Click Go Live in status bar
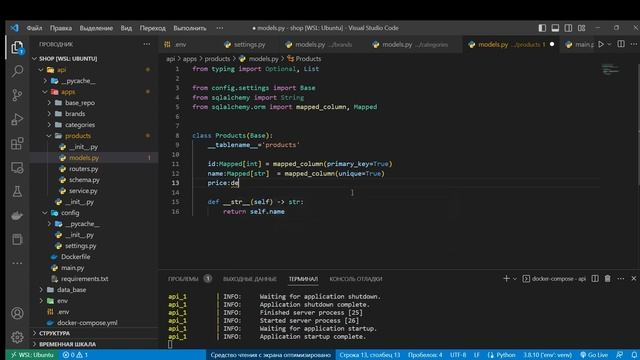This screenshot has height=360, width=640. 594,355
